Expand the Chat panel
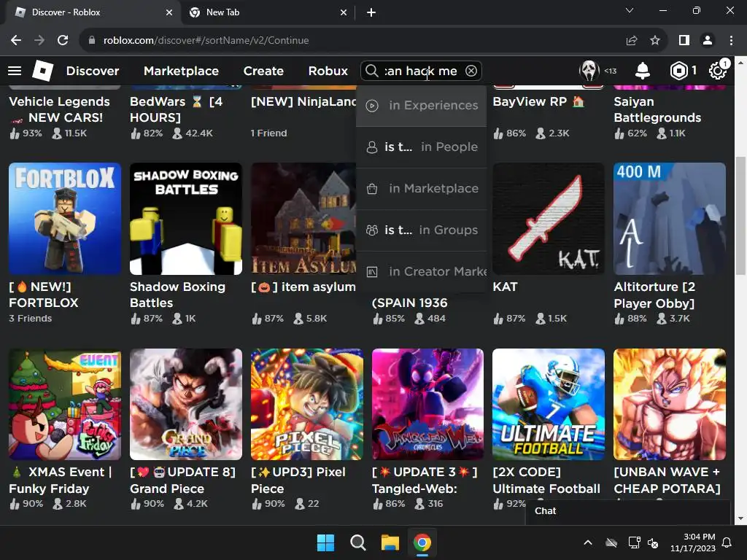The width and height of the screenshot is (747, 560). pyautogui.click(x=628, y=511)
